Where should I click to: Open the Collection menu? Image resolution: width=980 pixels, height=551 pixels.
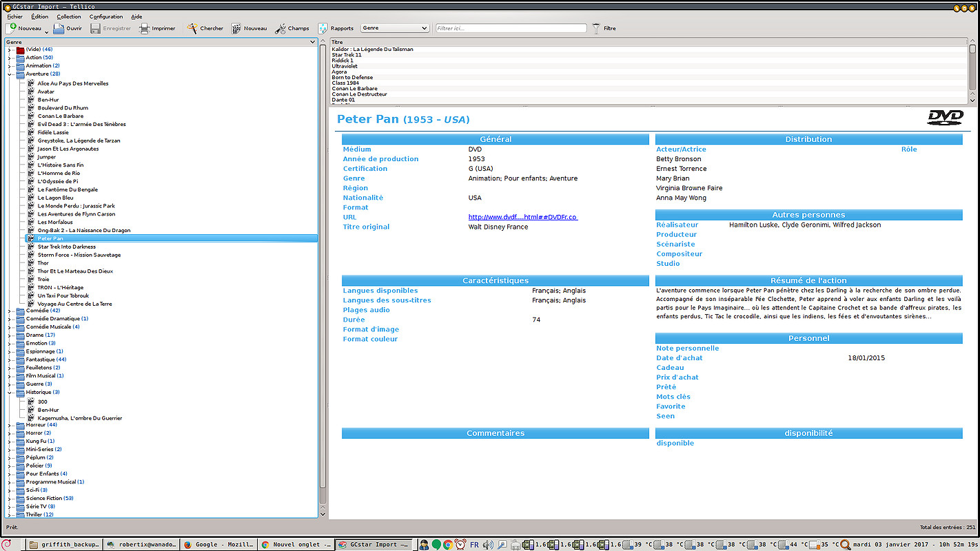pyautogui.click(x=69, y=17)
